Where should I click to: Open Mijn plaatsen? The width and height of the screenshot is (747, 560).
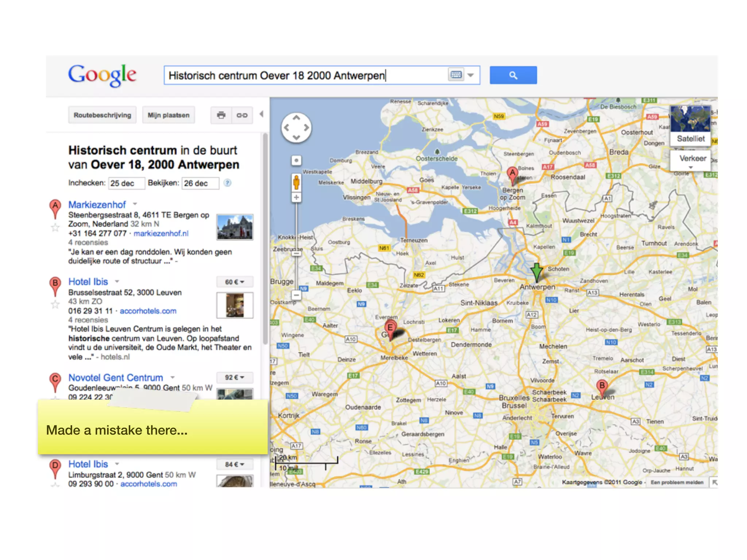pyautogui.click(x=169, y=115)
